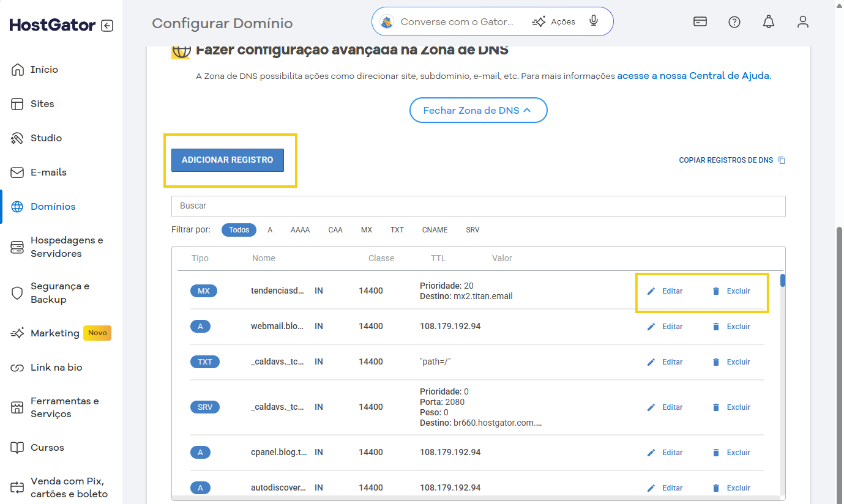
Task: Click the Gator assistant avatar icon
Action: point(387,22)
